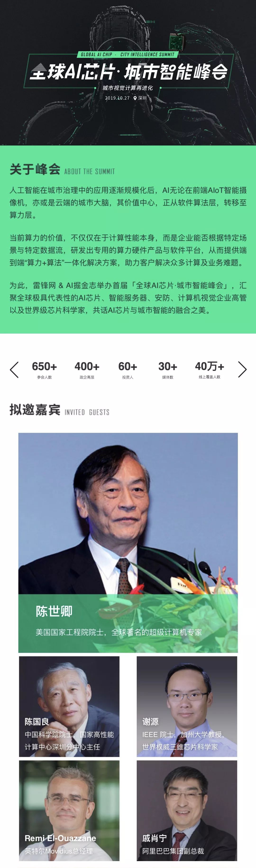Open the 谢源 guest card
Viewport: 256px width, 868px height.
tap(187, 706)
